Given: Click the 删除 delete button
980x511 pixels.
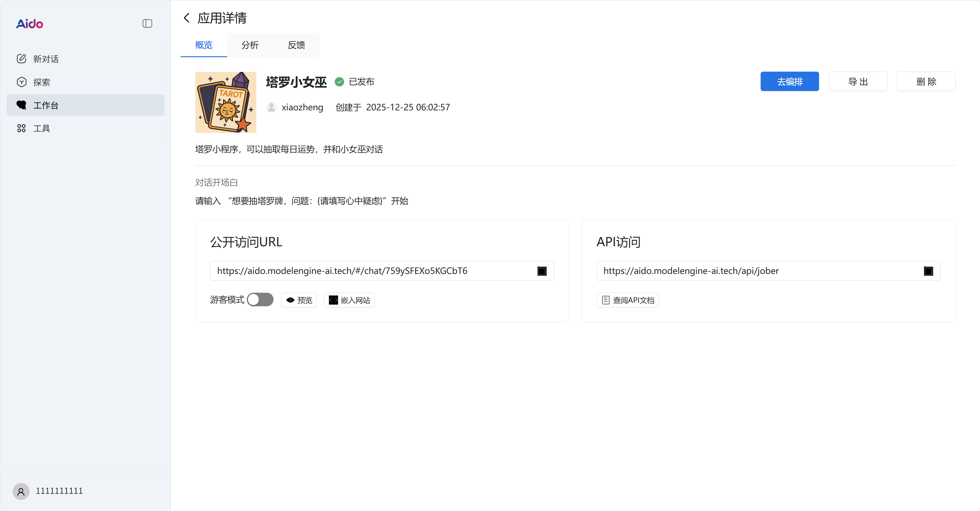Looking at the screenshot, I should pyautogui.click(x=926, y=81).
